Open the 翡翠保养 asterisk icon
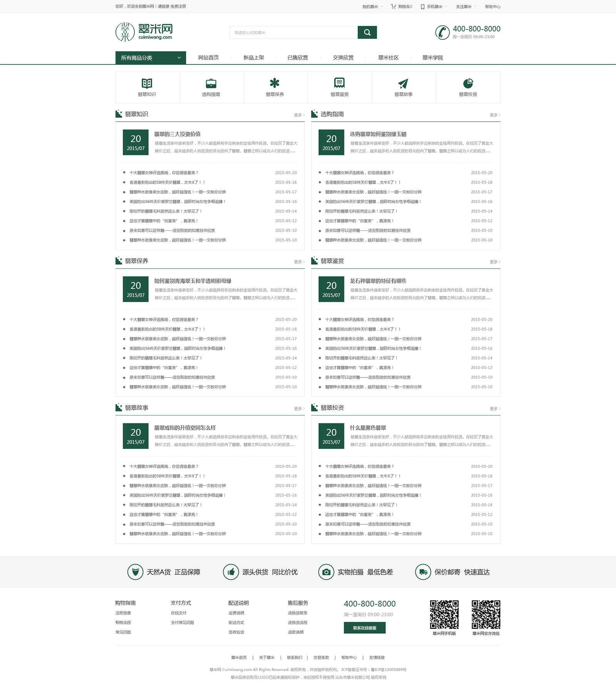Screen dimensions: 616x688 pos(275,83)
